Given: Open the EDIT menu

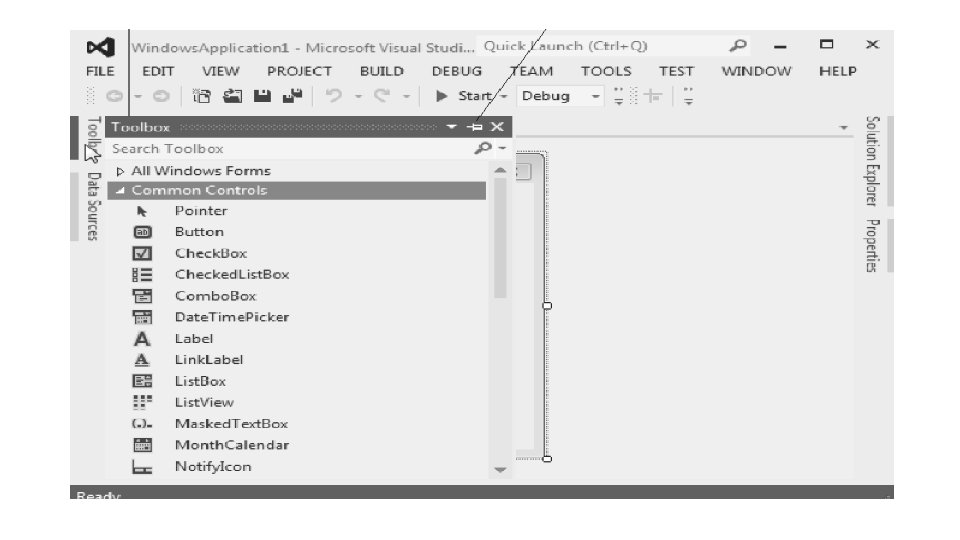Looking at the screenshot, I should tap(159, 71).
